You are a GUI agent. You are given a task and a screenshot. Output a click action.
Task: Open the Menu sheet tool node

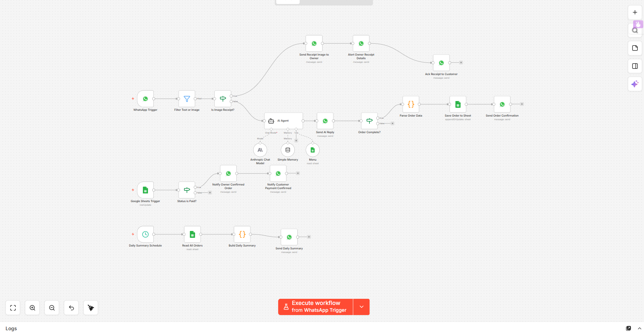(313, 150)
